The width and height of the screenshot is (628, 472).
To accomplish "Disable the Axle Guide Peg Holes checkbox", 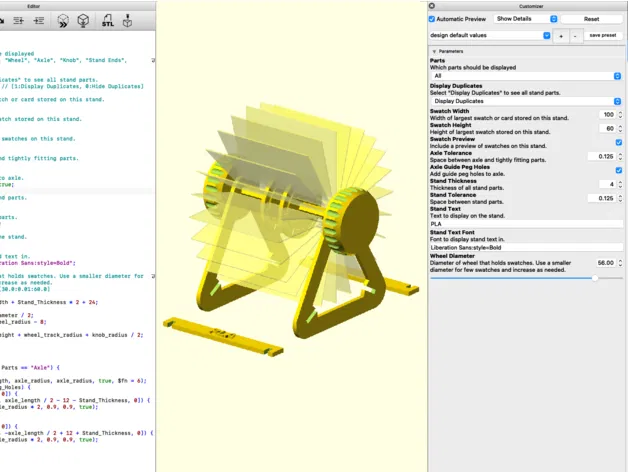I will pyautogui.click(x=618, y=170).
